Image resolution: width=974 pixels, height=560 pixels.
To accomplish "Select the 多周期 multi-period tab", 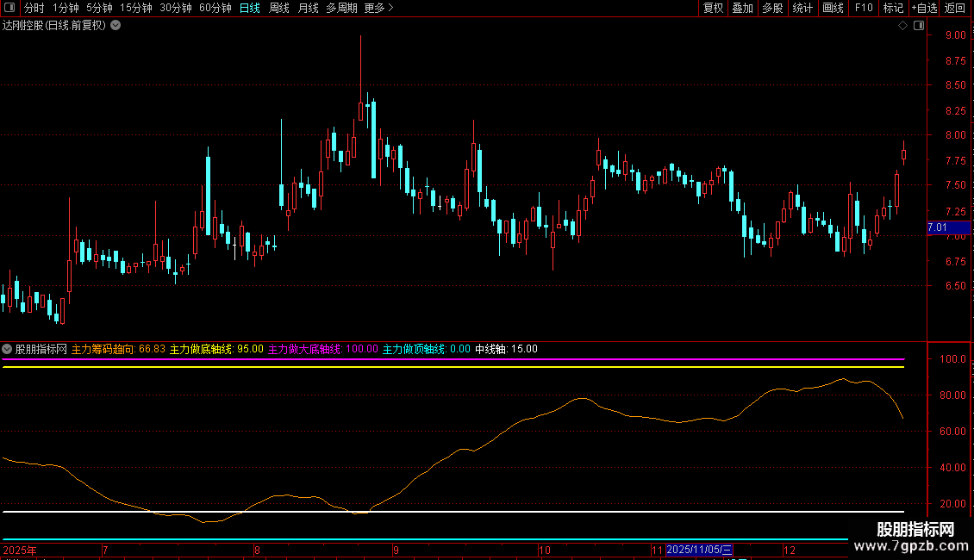I will coord(341,8).
